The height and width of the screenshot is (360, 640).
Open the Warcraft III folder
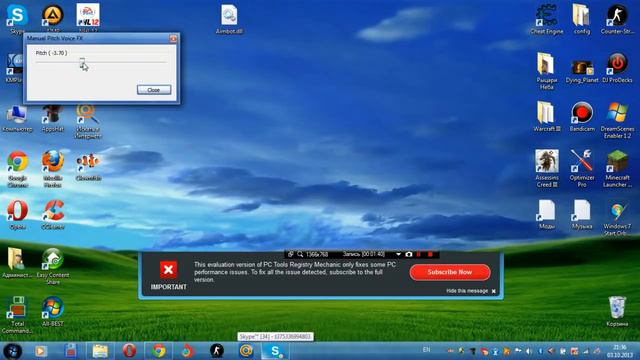[x=547, y=116]
